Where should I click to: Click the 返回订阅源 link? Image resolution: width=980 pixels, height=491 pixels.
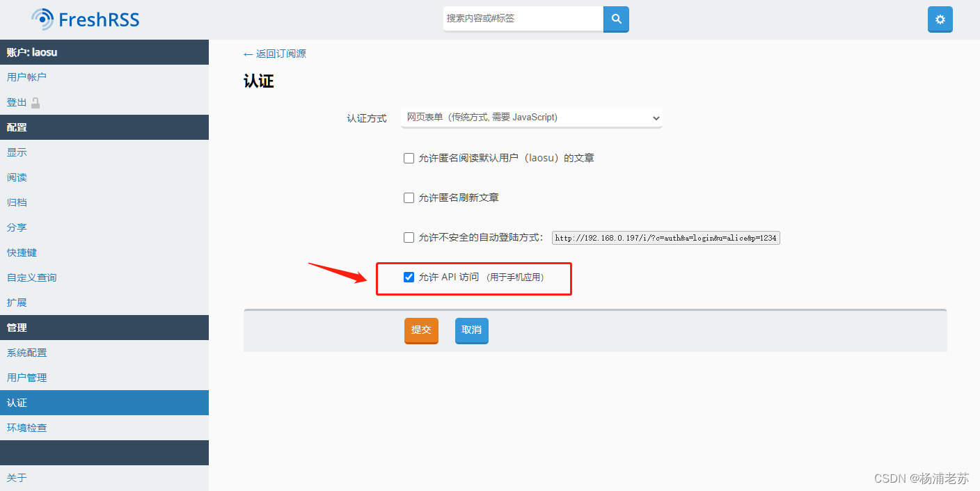[280, 53]
